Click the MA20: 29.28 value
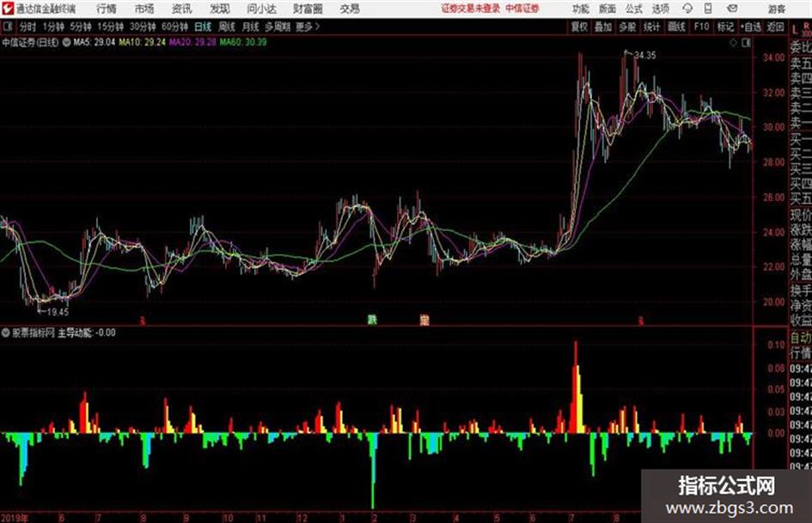The width and height of the screenshot is (812, 523). tap(192, 42)
